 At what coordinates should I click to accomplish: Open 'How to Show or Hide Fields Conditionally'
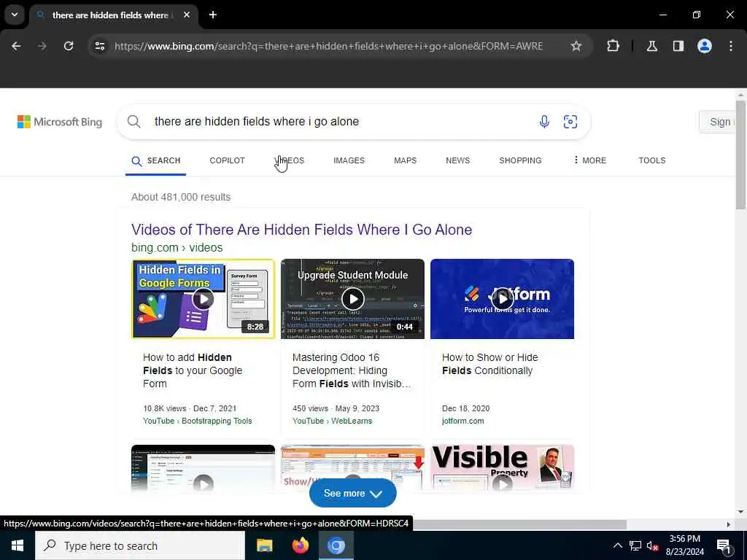click(x=489, y=364)
